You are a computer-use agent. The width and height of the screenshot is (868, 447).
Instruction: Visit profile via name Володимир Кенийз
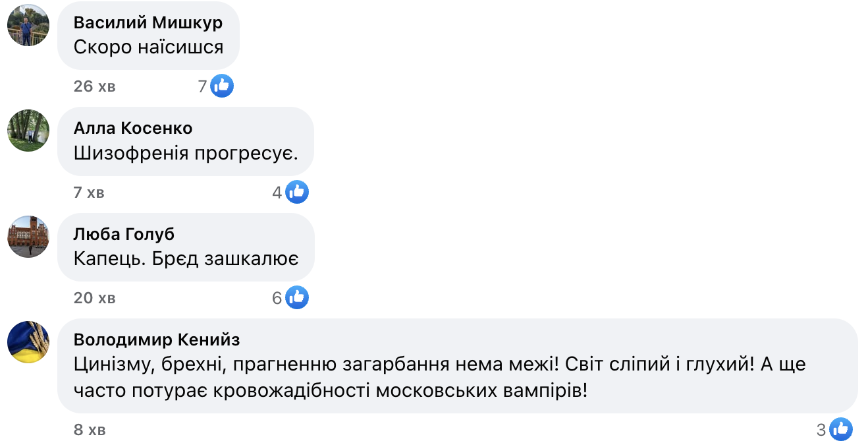[x=157, y=340]
